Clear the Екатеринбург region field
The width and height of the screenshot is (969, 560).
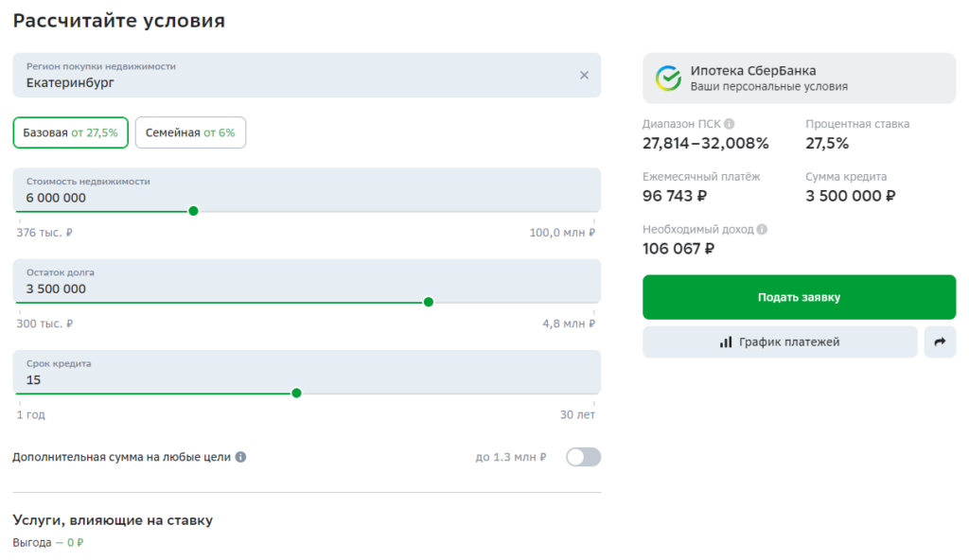click(x=584, y=76)
